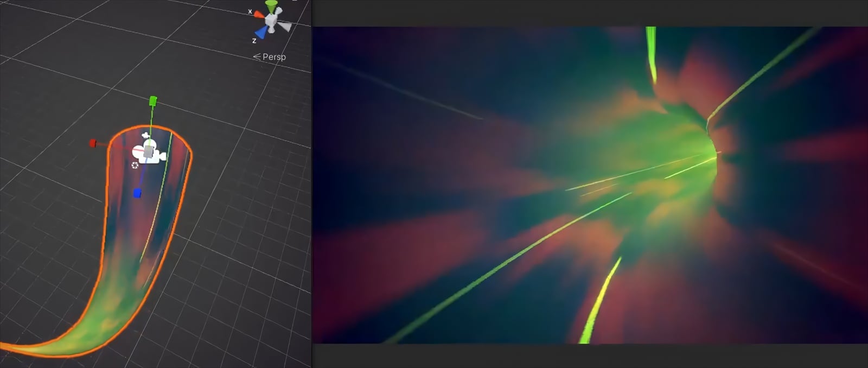
Task: Click the gray center cube of scale gizmo
Action: [x=148, y=150]
